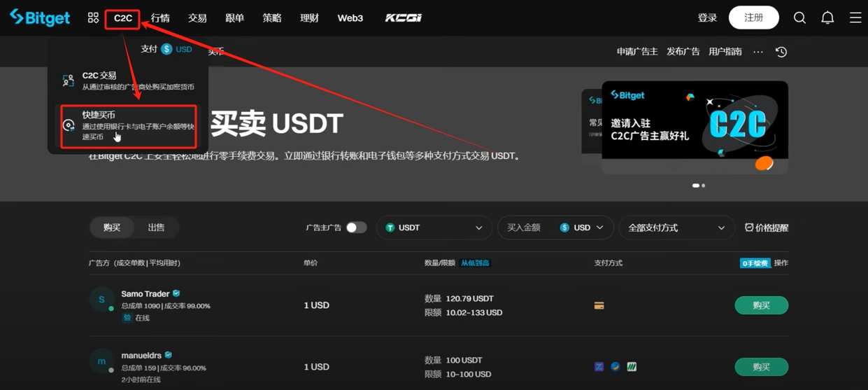This screenshot has height=390, width=868.
Task: Click 申请广告主 link
Action: coord(637,52)
